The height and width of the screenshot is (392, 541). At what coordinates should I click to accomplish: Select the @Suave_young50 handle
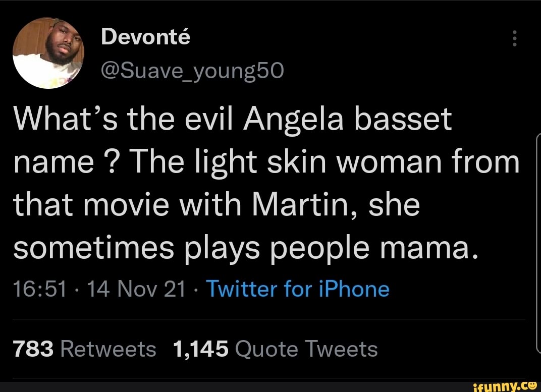pyautogui.click(x=192, y=70)
